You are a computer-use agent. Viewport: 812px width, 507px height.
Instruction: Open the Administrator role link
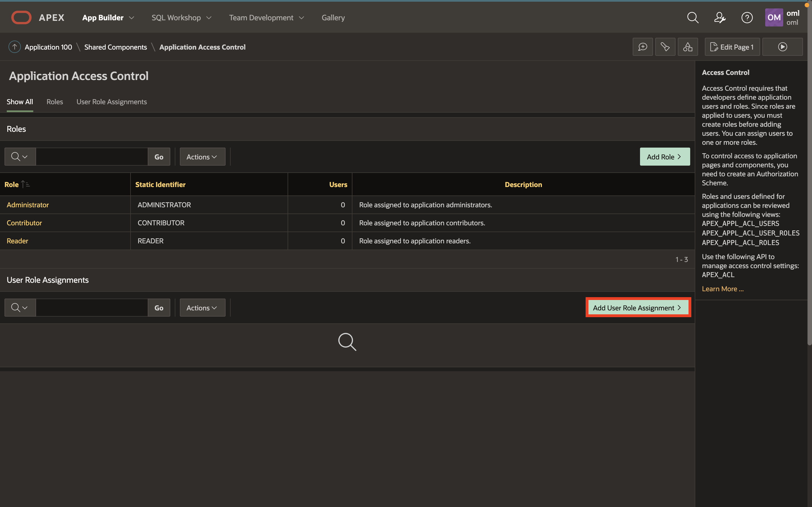pos(28,205)
